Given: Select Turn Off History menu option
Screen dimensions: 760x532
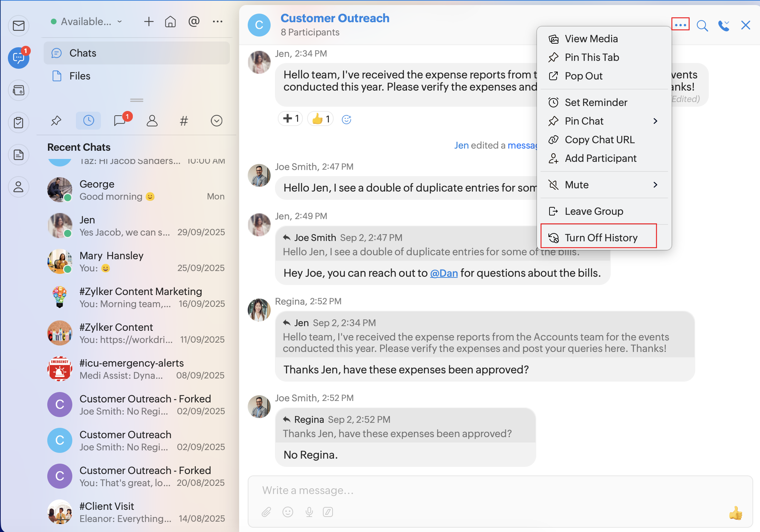Looking at the screenshot, I should 601,238.
